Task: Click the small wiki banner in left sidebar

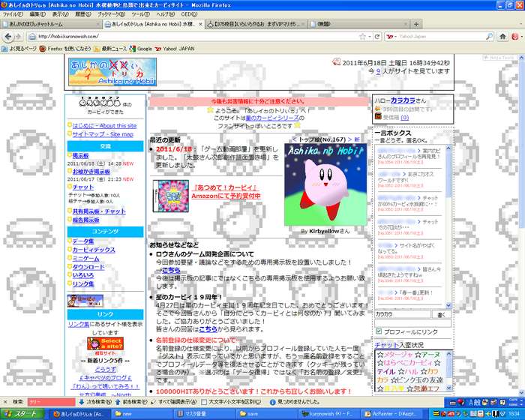Action: click(85, 301)
